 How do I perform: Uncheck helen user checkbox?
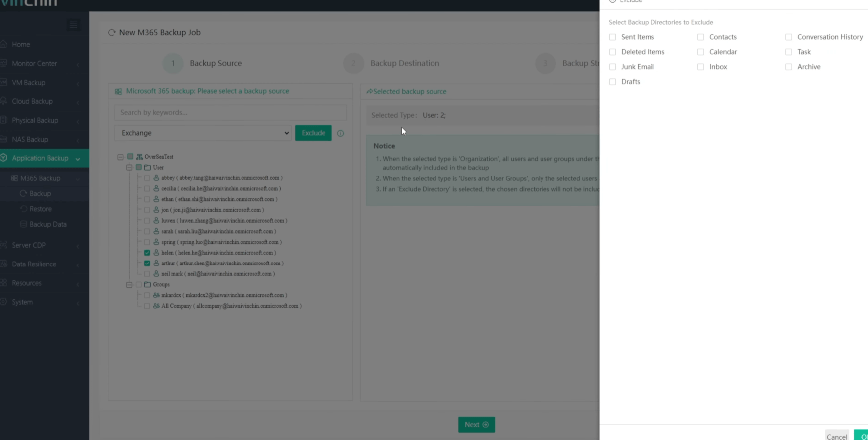click(147, 253)
